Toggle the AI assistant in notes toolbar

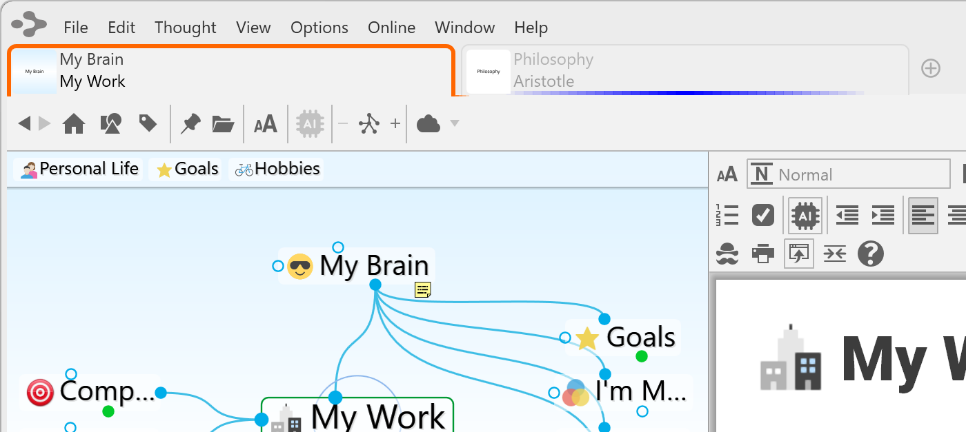click(805, 215)
